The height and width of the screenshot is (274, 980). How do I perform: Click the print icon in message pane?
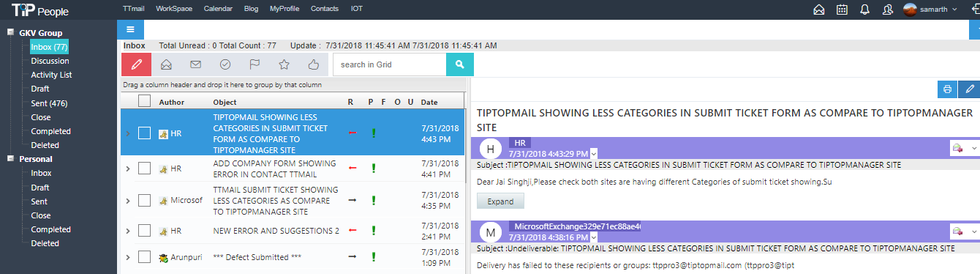(947, 89)
